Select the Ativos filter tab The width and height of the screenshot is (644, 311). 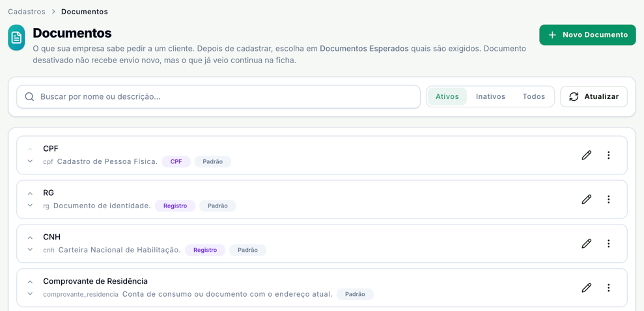(447, 97)
